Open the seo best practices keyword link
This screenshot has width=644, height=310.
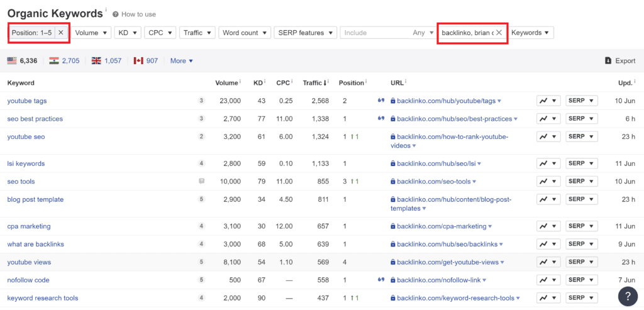35,119
